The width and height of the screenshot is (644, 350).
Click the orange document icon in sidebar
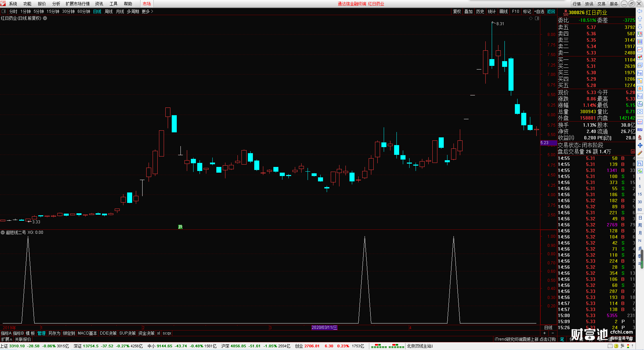pyautogui.click(x=640, y=88)
